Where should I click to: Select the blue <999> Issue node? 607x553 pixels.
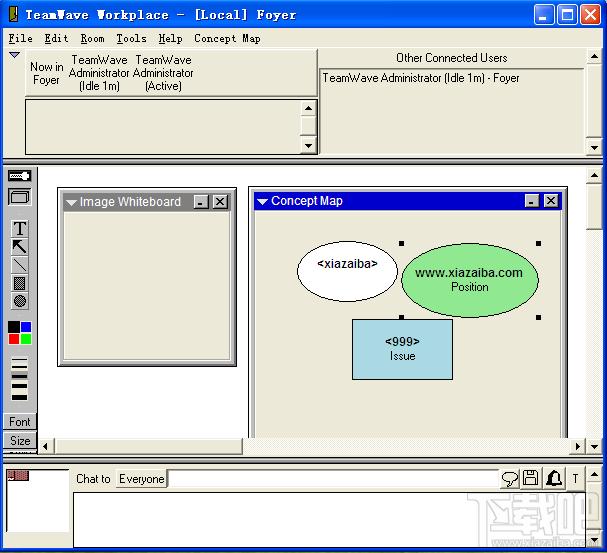pyautogui.click(x=402, y=349)
